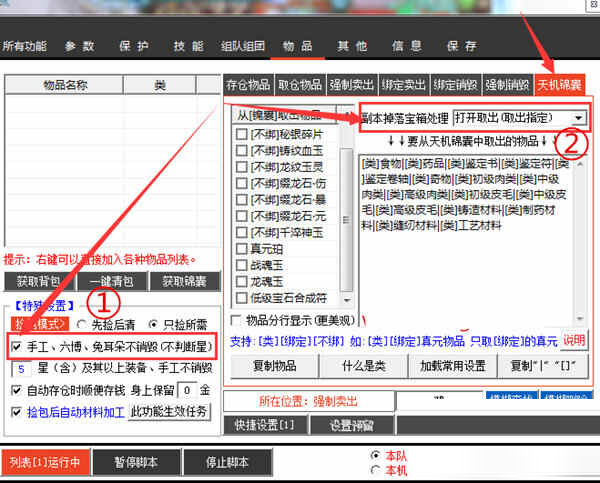This screenshot has width=600, height=483.
Task: Switch to 强制销毁 sub-tab
Action: pos(508,85)
